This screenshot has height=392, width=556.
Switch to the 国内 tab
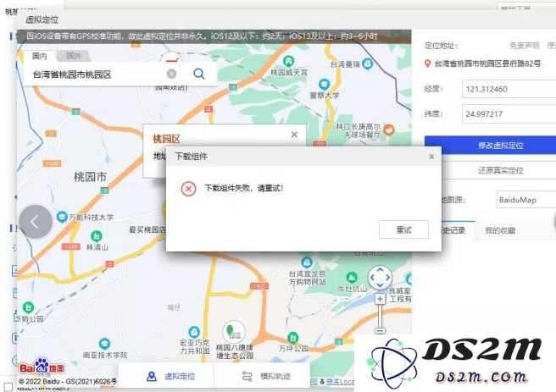[39, 56]
